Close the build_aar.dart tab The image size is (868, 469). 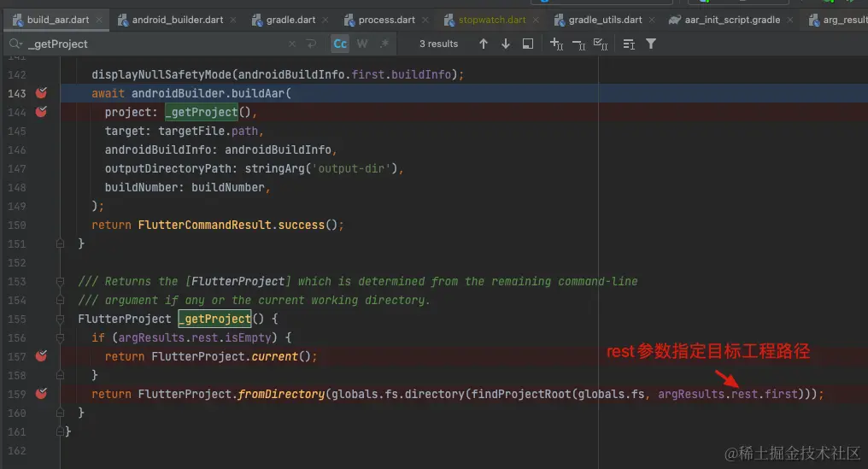coord(99,20)
